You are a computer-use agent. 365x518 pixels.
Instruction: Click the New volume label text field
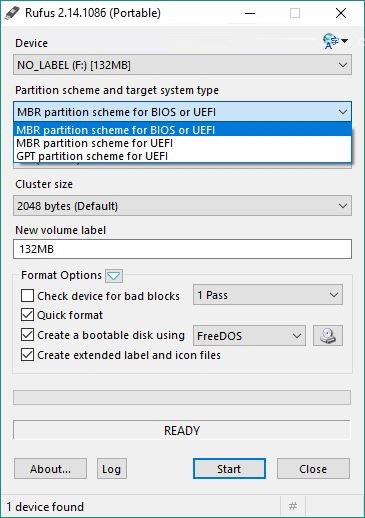(182, 249)
